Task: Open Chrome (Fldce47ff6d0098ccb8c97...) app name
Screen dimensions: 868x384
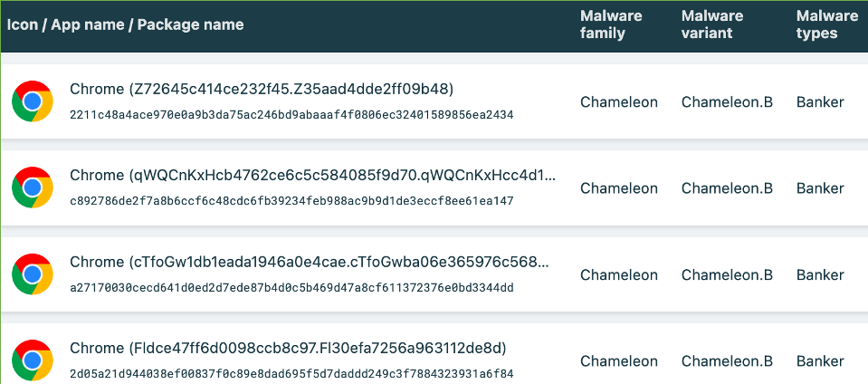Action: pos(287,348)
